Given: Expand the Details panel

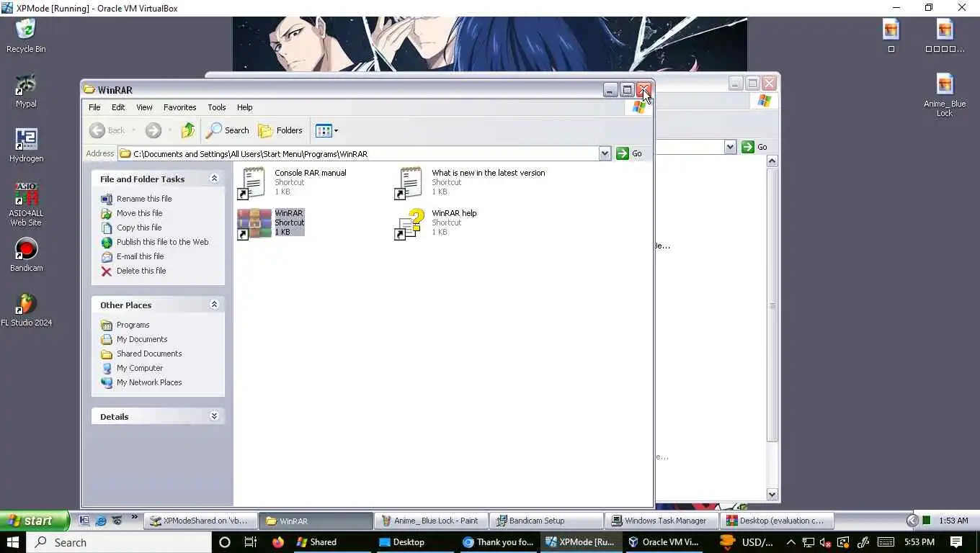Looking at the screenshot, I should tap(214, 416).
